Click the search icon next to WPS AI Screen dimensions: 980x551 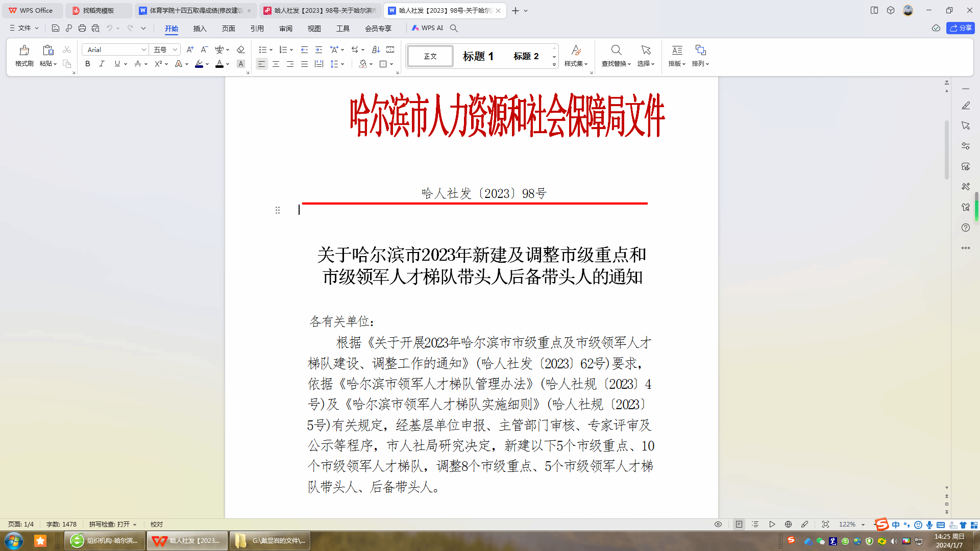coord(454,28)
